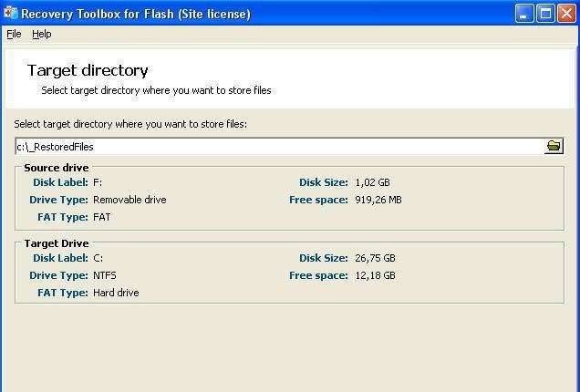Click the NTFS drive type value
This screenshot has width=580, height=392.
tap(105, 275)
